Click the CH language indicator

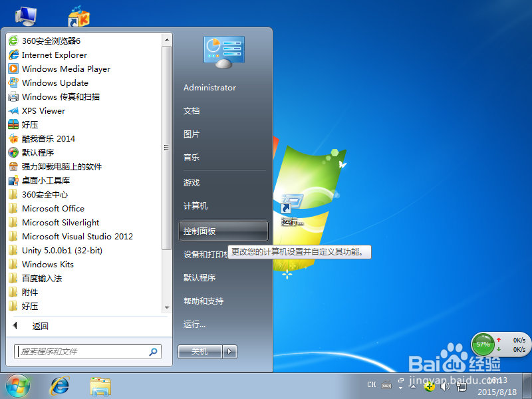(x=372, y=385)
